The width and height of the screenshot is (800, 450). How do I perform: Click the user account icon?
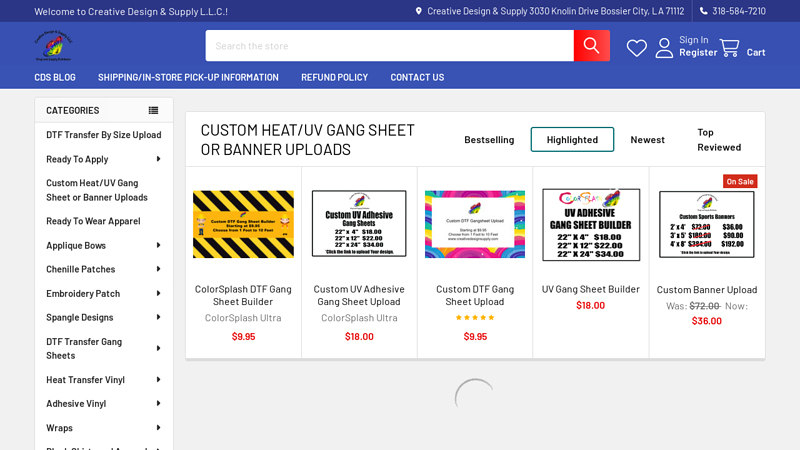click(x=664, y=48)
